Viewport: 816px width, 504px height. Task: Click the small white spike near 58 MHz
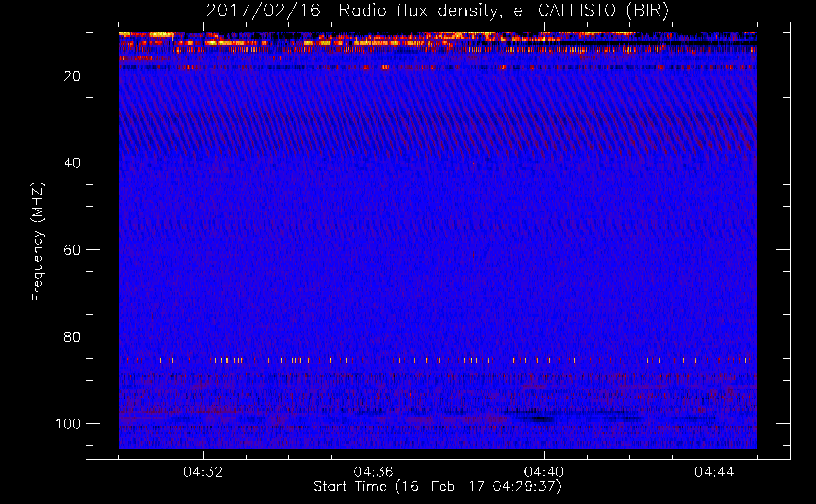(389, 240)
